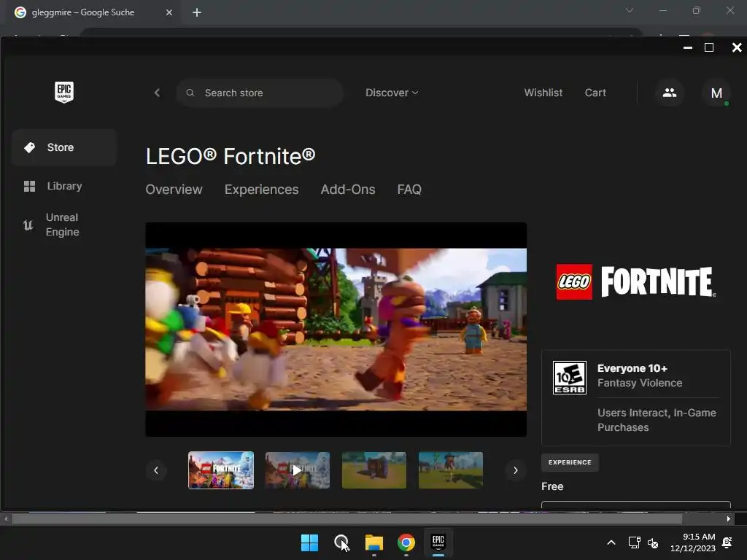
Task: Open File Explorer from taskbar
Action: pyautogui.click(x=374, y=542)
